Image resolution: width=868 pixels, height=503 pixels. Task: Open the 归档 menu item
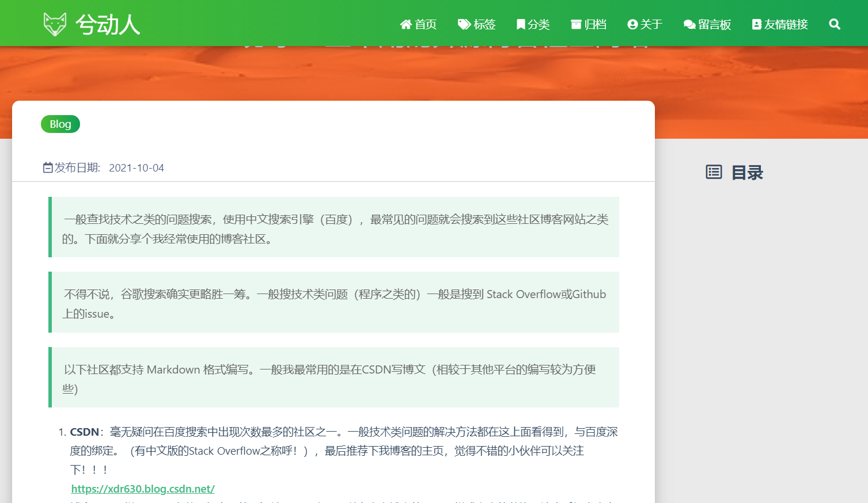click(x=595, y=24)
